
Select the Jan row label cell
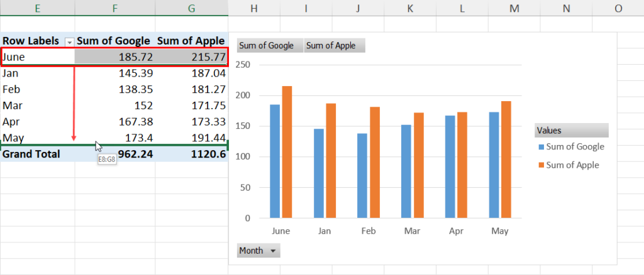[x=37, y=73]
